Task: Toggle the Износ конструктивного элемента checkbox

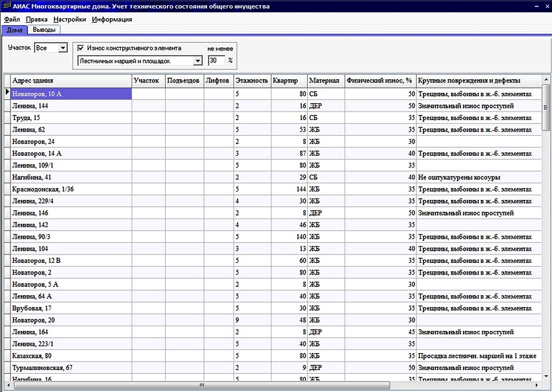Action: [x=81, y=48]
